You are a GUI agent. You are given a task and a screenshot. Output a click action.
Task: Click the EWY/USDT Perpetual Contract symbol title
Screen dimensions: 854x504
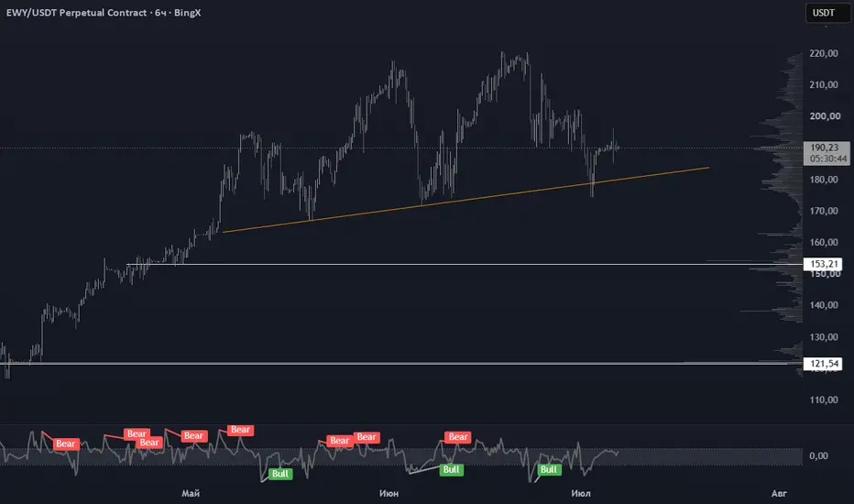(77, 13)
